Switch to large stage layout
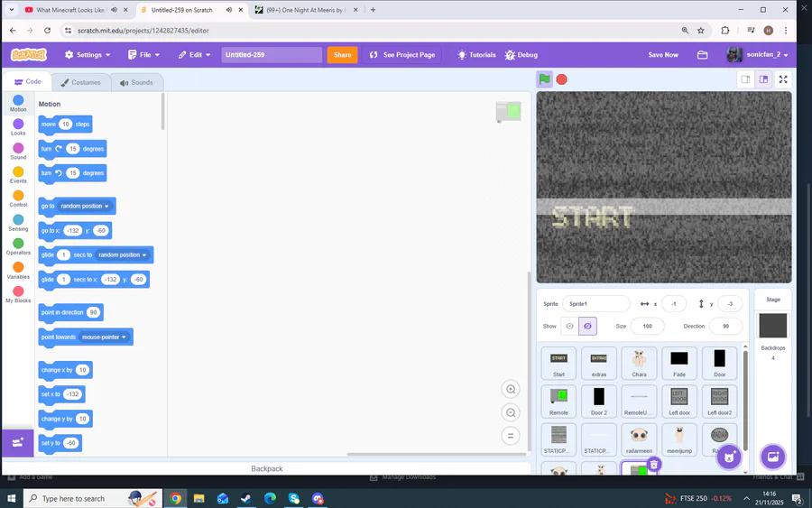The width and height of the screenshot is (812, 508). [x=763, y=79]
